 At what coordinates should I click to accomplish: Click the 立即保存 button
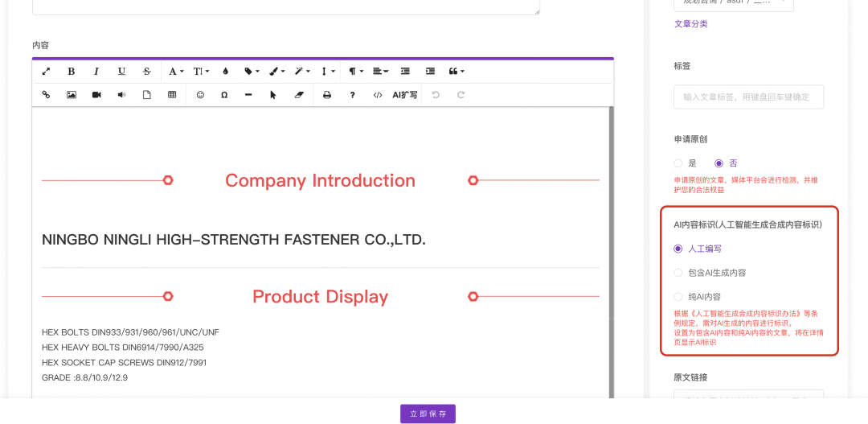pos(428,414)
